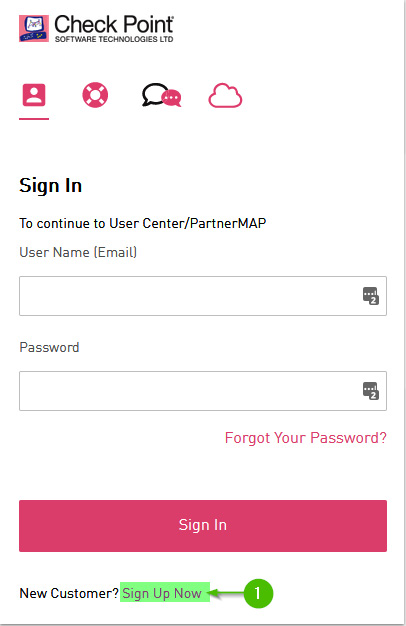Focus the User Name (Email) input field
406x626 pixels.
pyautogui.click(x=203, y=296)
